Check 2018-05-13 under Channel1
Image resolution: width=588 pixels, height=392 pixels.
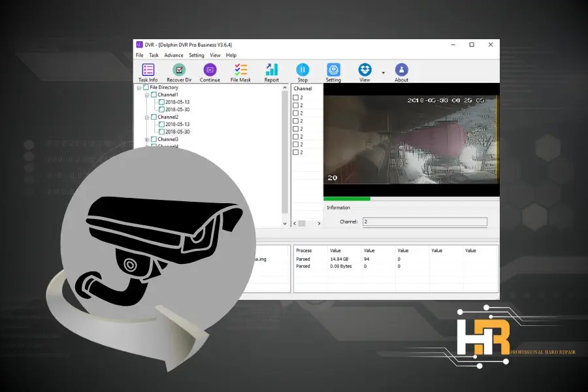tap(161, 102)
